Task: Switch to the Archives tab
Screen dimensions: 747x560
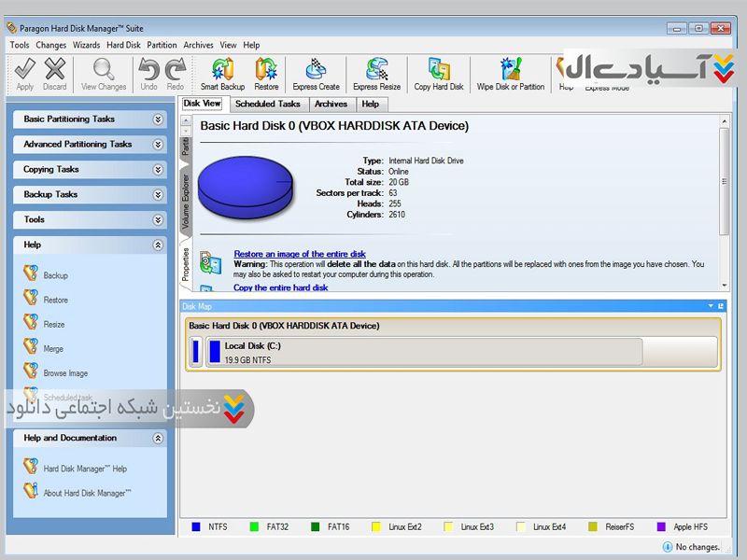Action: (331, 104)
